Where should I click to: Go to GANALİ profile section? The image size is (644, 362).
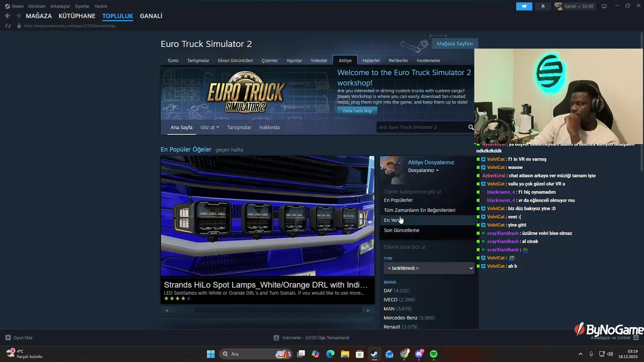[x=151, y=16]
